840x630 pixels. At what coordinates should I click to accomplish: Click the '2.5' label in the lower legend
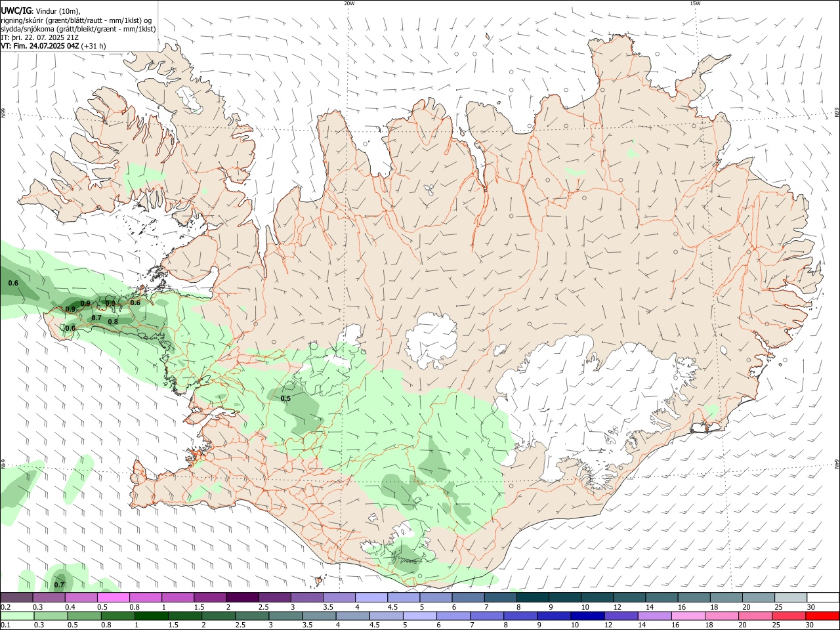[240, 625]
